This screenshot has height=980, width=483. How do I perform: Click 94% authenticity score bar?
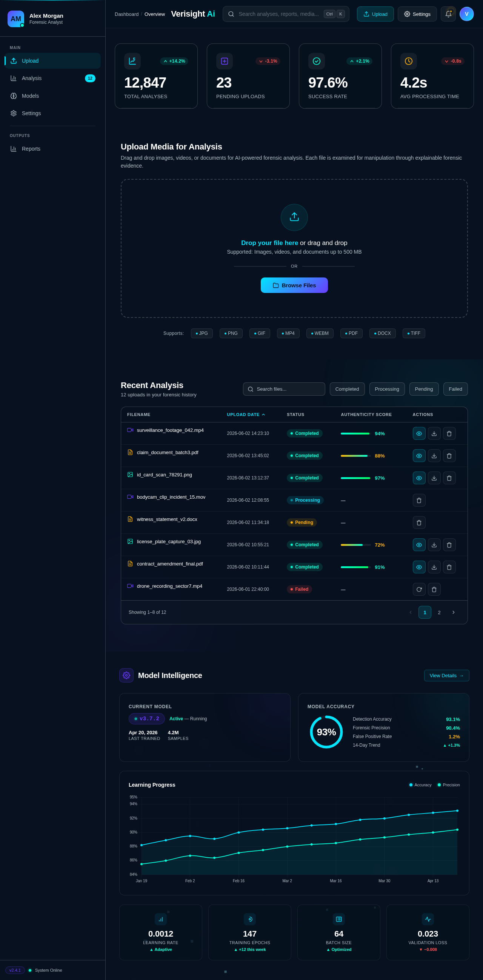pos(355,433)
